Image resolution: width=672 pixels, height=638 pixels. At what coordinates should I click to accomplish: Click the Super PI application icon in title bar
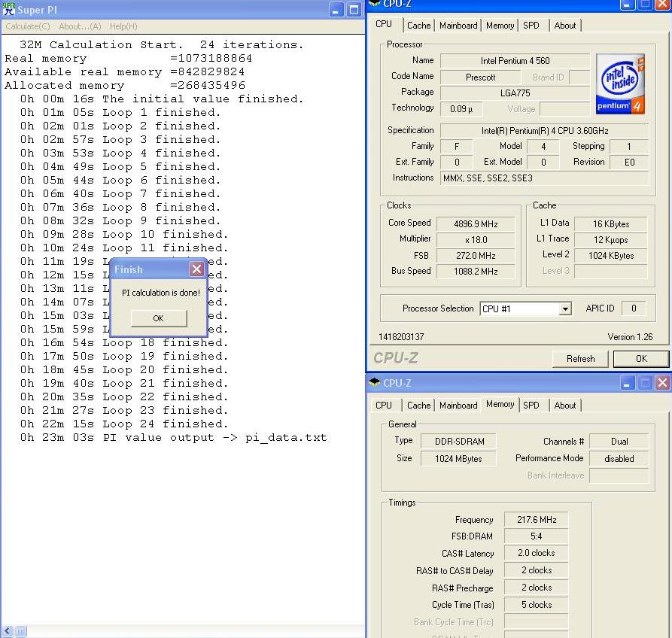pos(8,9)
